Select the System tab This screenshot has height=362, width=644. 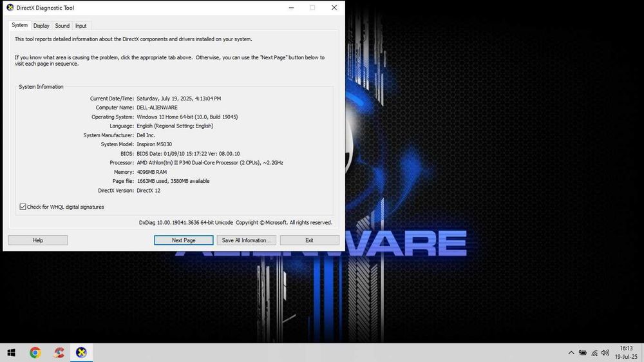point(19,25)
